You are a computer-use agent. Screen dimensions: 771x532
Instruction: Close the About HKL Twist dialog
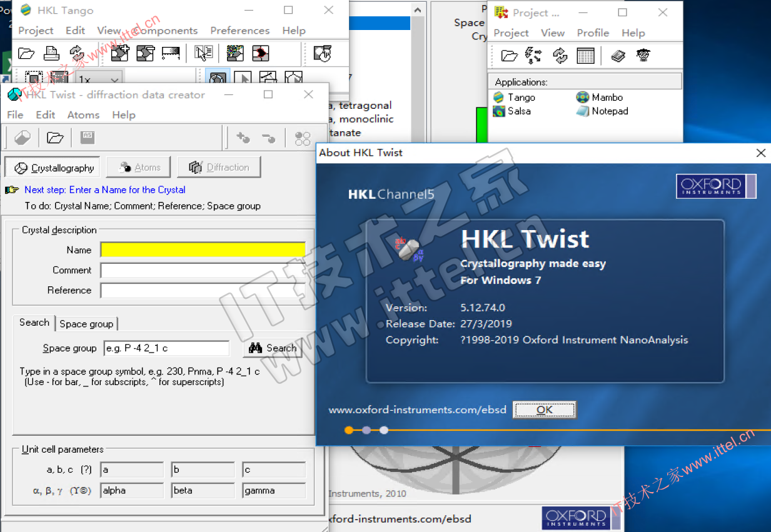(760, 153)
